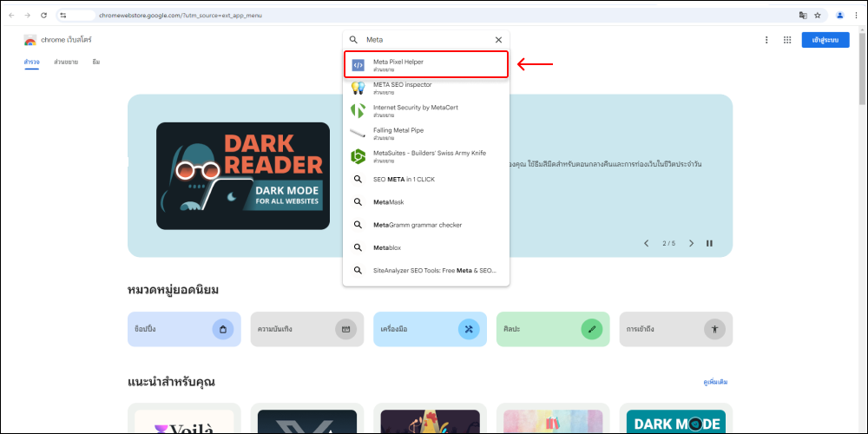Open the Voilà recommended extension card
The height and width of the screenshot is (434, 868).
pyautogui.click(x=184, y=419)
